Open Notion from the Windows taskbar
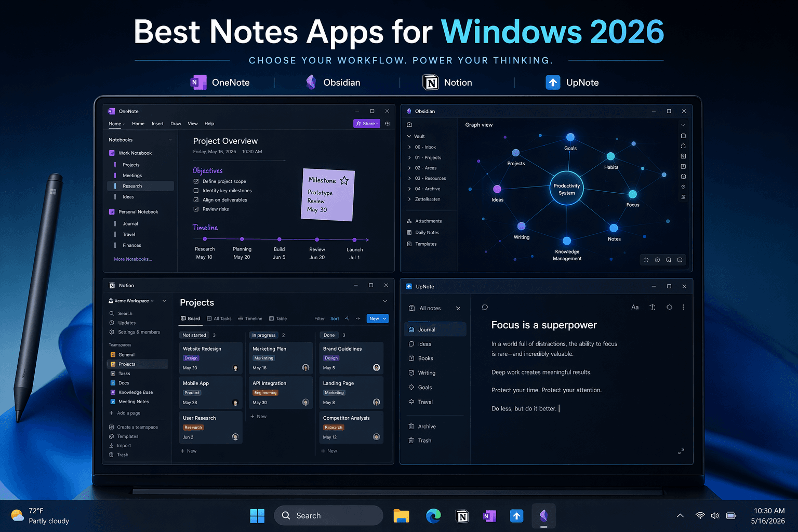The height and width of the screenshot is (532, 798). point(462,516)
